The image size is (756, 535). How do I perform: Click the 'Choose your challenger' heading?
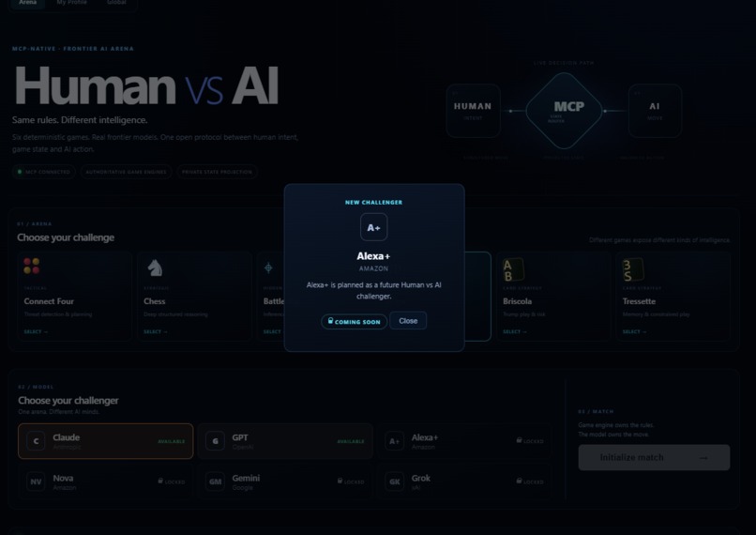[x=68, y=401]
